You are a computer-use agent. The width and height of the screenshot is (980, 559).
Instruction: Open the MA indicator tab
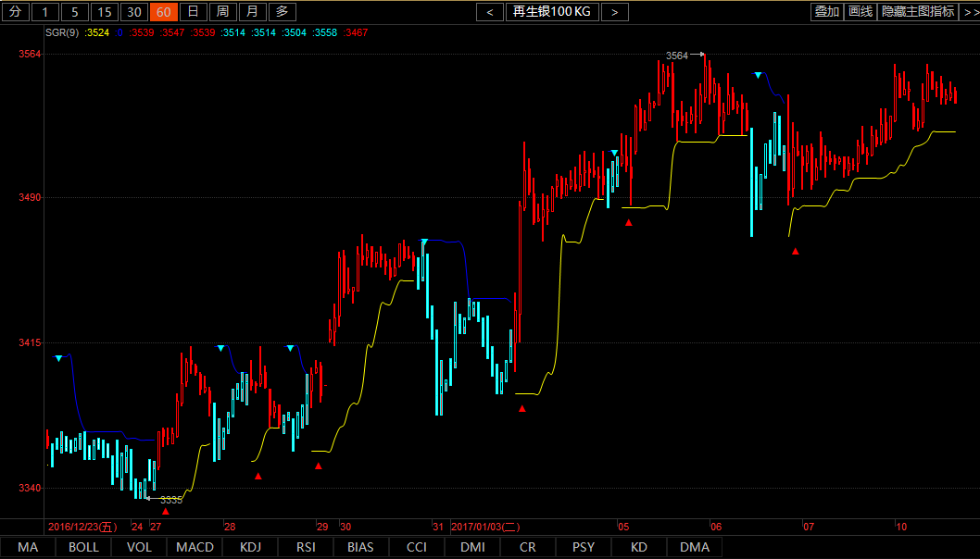click(x=28, y=547)
